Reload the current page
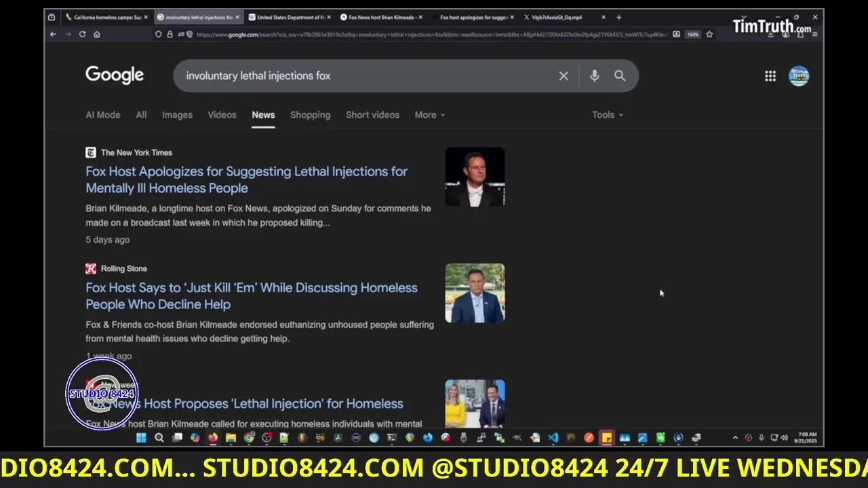This screenshot has width=868, height=488. pyautogui.click(x=82, y=34)
